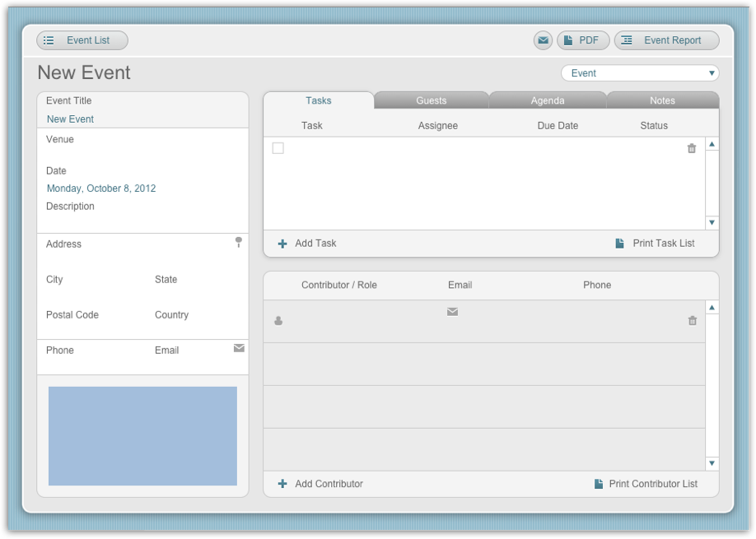Open email via the envelope icon in toolbar

click(x=543, y=39)
